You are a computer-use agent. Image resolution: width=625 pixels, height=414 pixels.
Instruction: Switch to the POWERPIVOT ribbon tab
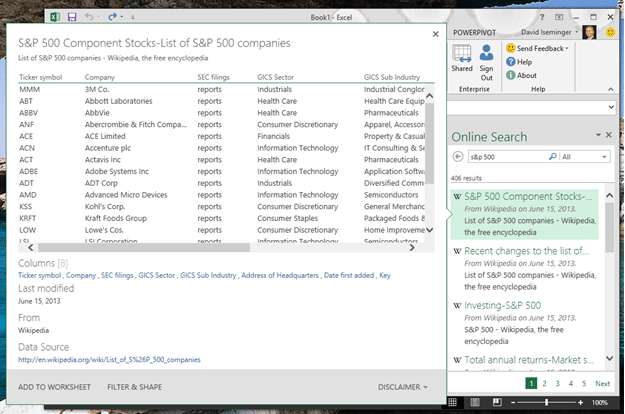474,33
